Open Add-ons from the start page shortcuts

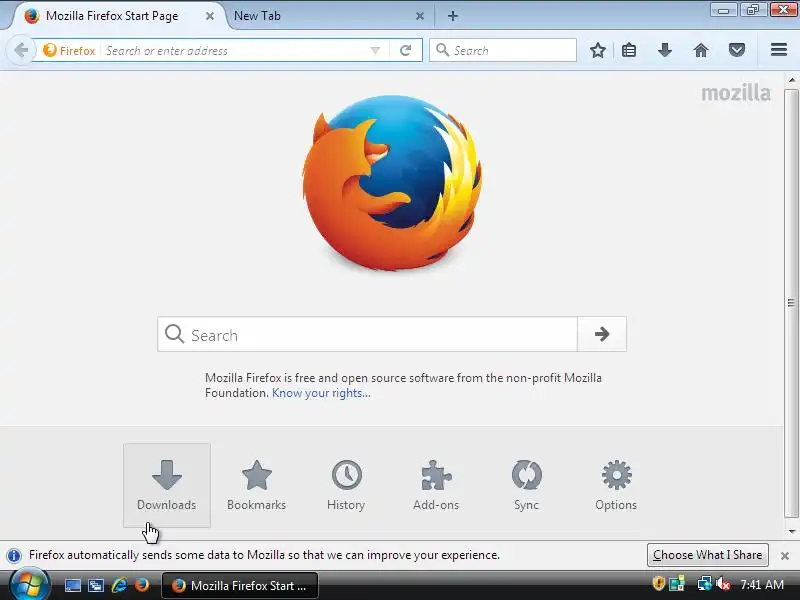click(436, 485)
